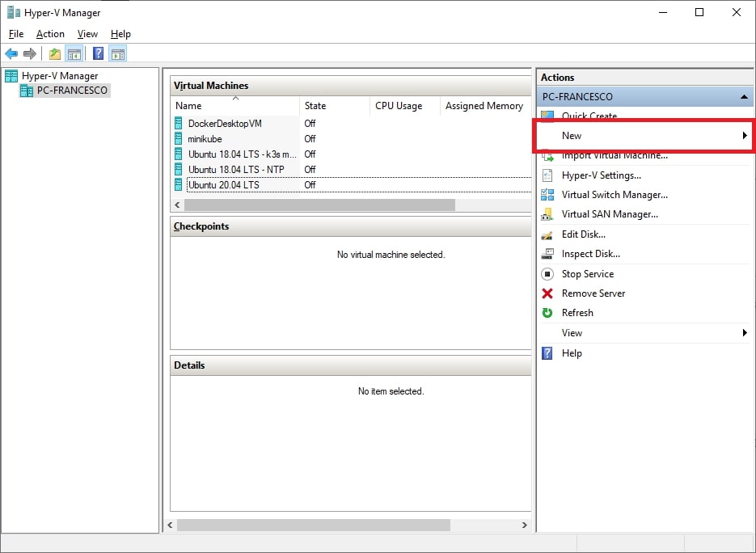Screen dimensions: 756x553
Task: Open the View menu in the menu bar
Action: click(x=87, y=34)
